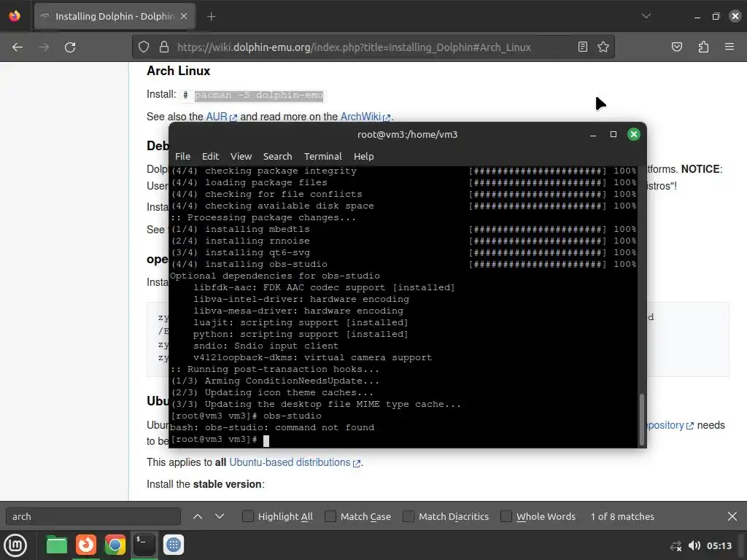Go to previous find match arrow

(198, 516)
